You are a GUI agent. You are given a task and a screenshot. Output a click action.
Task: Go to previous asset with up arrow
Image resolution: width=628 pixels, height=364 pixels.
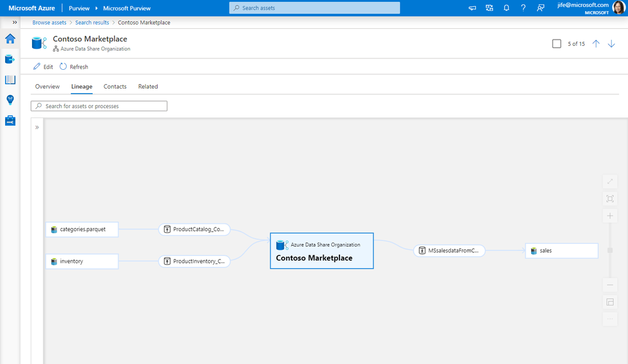point(596,43)
